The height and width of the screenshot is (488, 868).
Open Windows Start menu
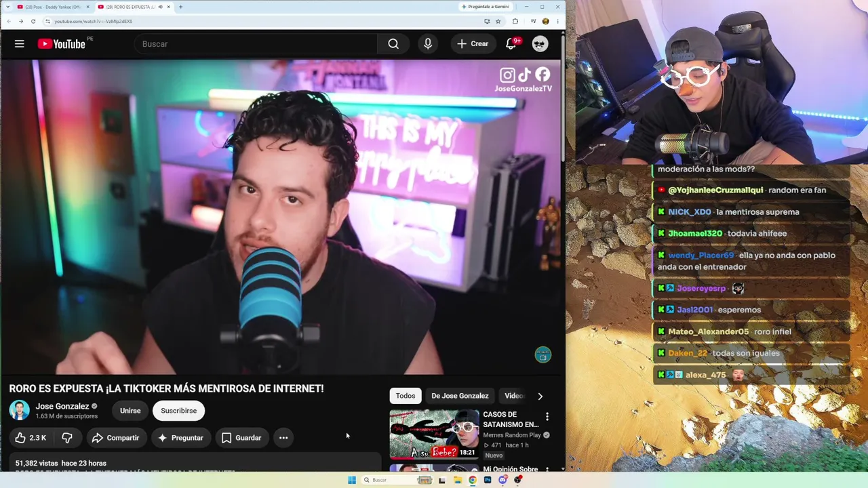(352, 480)
